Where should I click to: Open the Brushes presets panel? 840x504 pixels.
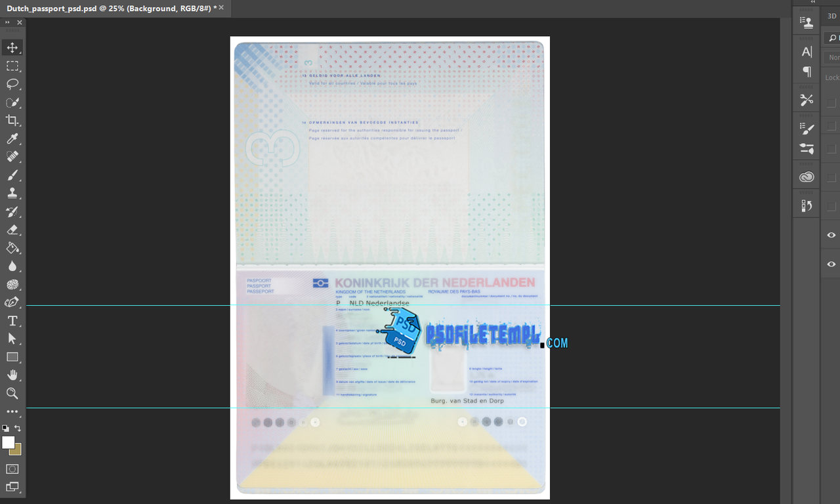coord(807,129)
